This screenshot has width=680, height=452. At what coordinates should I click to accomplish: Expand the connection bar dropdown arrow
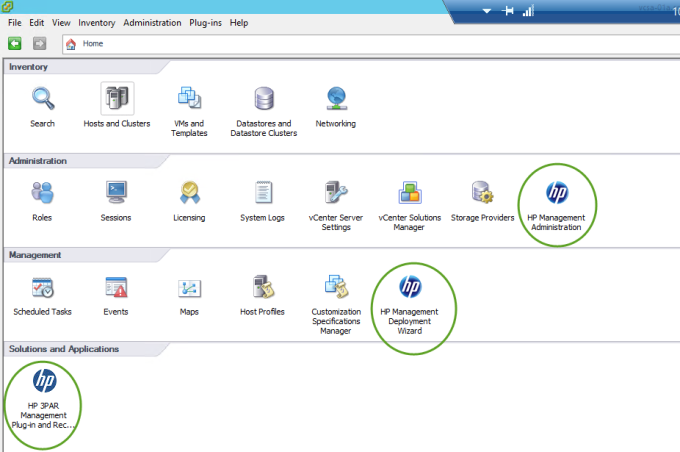[487, 11]
